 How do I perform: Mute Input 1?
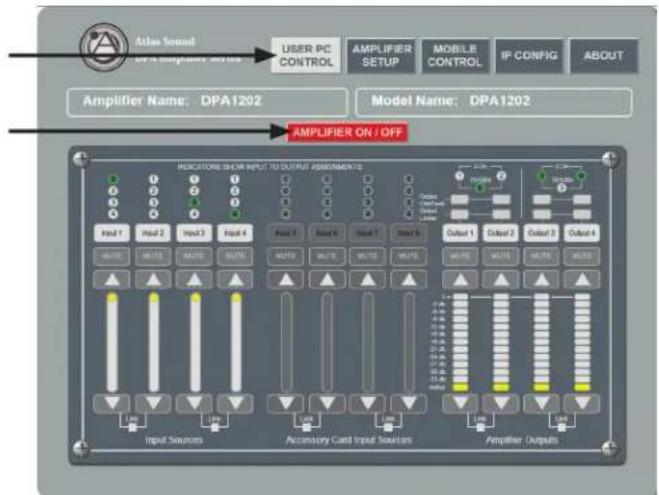click(x=112, y=256)
